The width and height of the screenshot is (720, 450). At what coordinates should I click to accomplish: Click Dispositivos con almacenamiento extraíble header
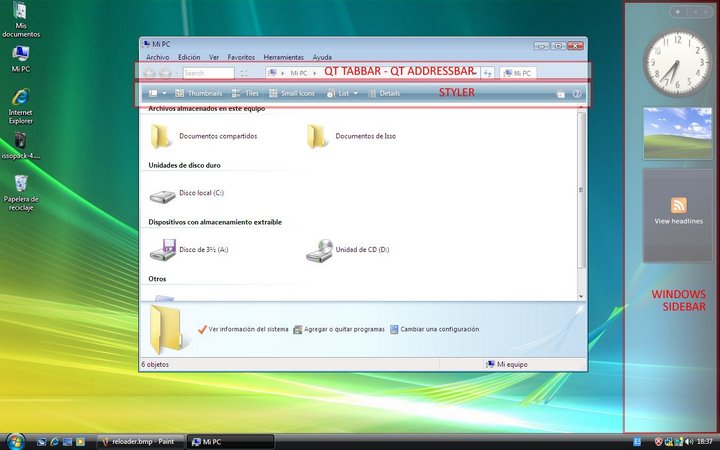coord(215,222)
